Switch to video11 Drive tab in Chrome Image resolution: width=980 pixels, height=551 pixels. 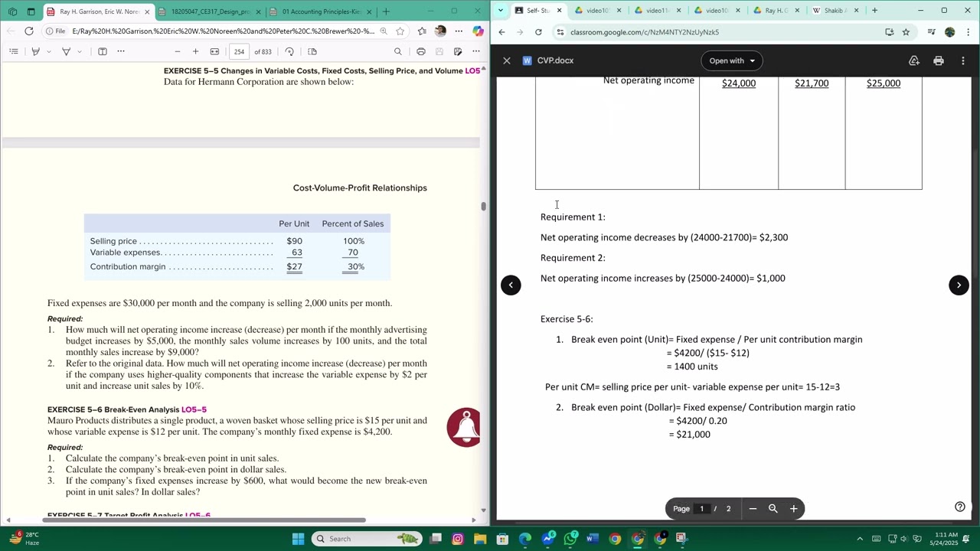coord(656,11)
